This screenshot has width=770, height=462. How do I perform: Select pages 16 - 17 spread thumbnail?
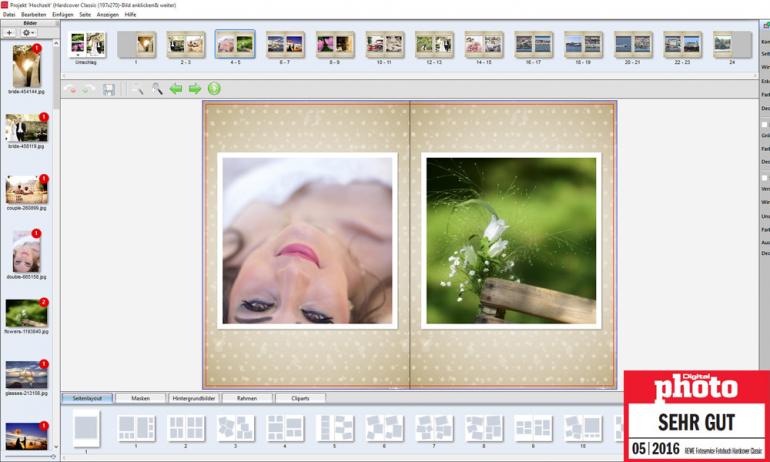point(533,45)
